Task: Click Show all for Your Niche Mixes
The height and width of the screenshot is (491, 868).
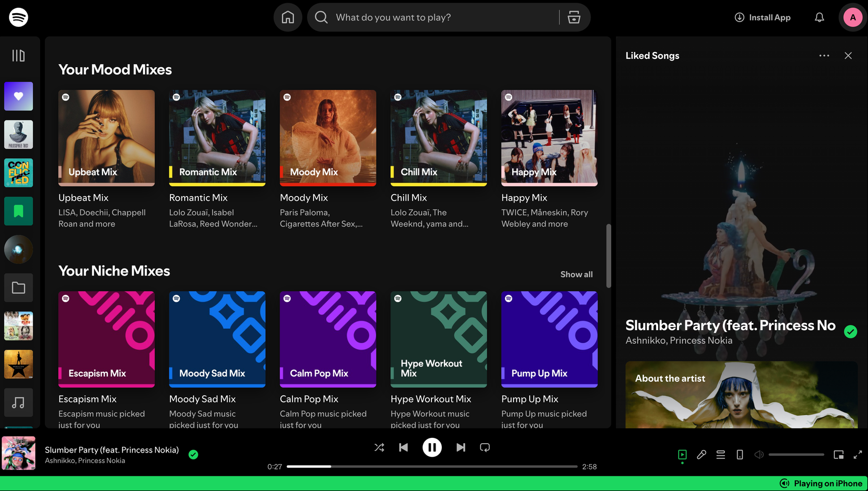Action: coord(576,274)
